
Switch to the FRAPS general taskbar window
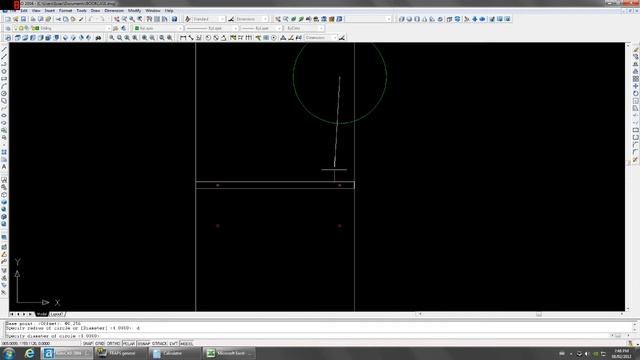coord(121,353)
